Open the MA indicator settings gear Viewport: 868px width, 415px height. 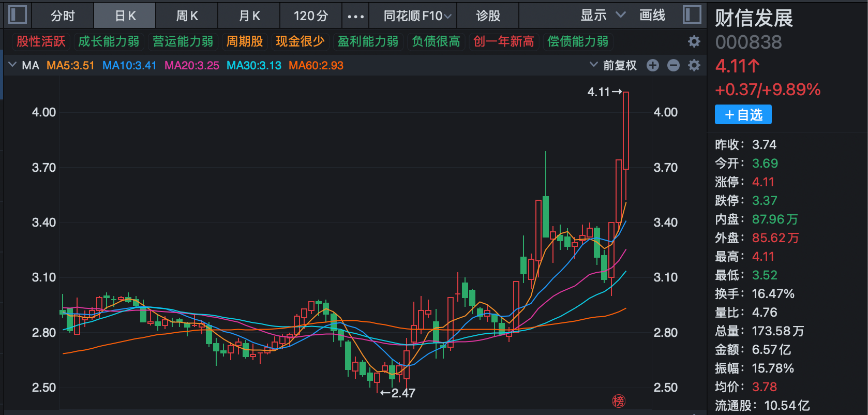pyautogui.click(x=694, y=65)
